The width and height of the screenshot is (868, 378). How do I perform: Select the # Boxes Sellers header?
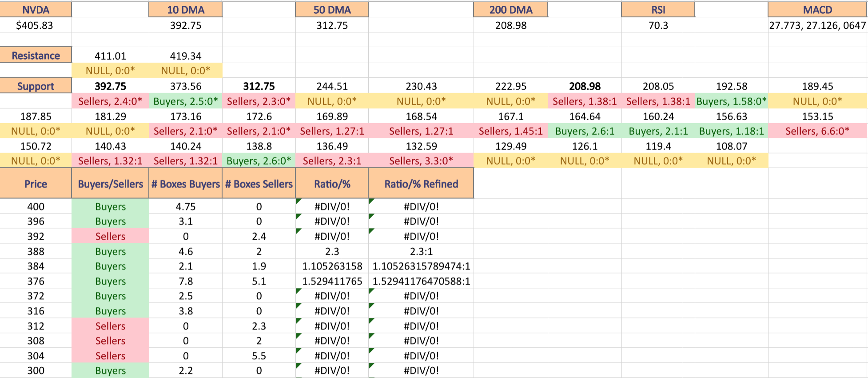pos(259,183)
